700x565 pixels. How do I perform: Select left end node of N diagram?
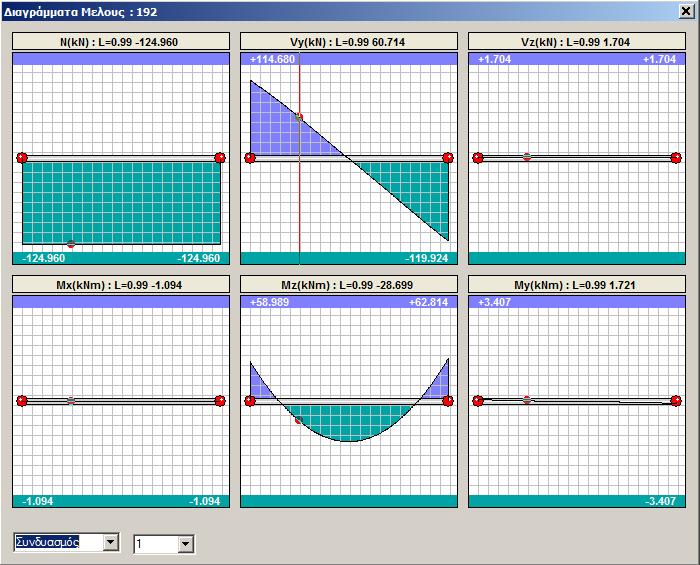[x=22, y=158]
